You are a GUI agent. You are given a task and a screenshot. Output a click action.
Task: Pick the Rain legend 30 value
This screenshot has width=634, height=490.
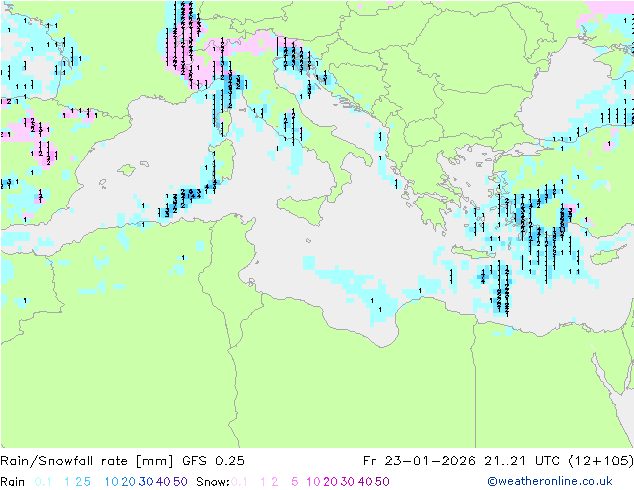[146, 482]
